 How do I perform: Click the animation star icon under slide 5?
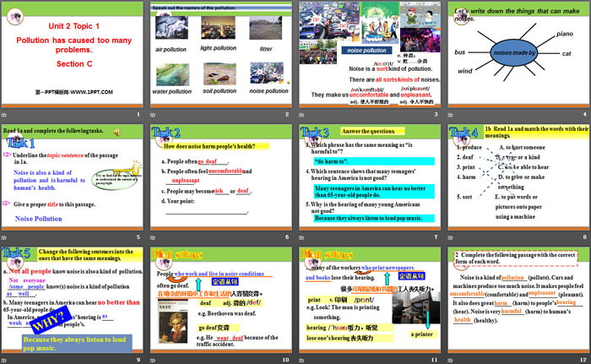pyautogui.click(x=4, y=237)
